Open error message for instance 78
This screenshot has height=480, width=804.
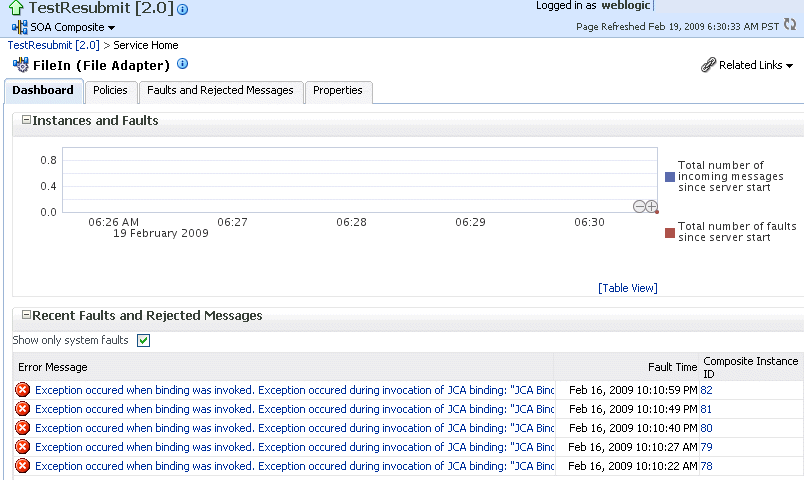(294, 466)
